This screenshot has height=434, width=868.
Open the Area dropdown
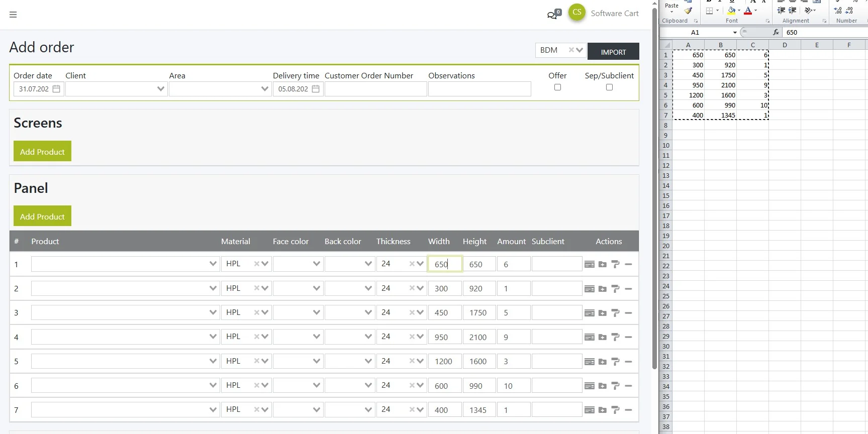[x=265, y=89]
